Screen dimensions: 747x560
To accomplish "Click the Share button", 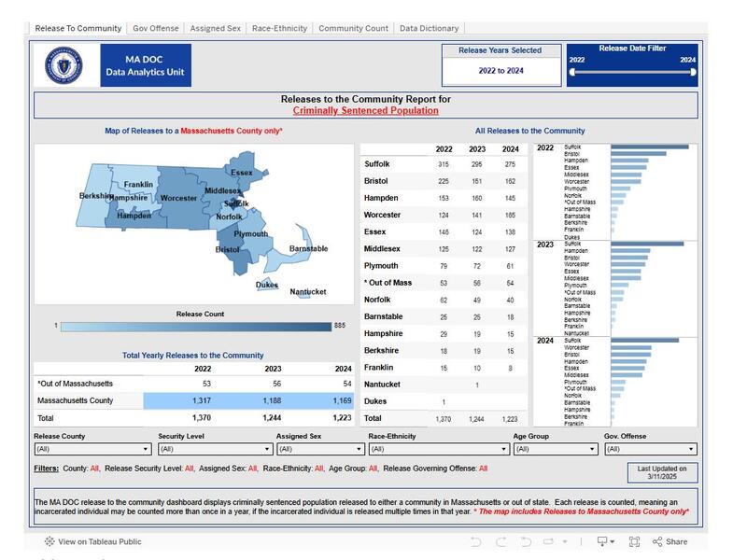I will (x=669, y=541).
